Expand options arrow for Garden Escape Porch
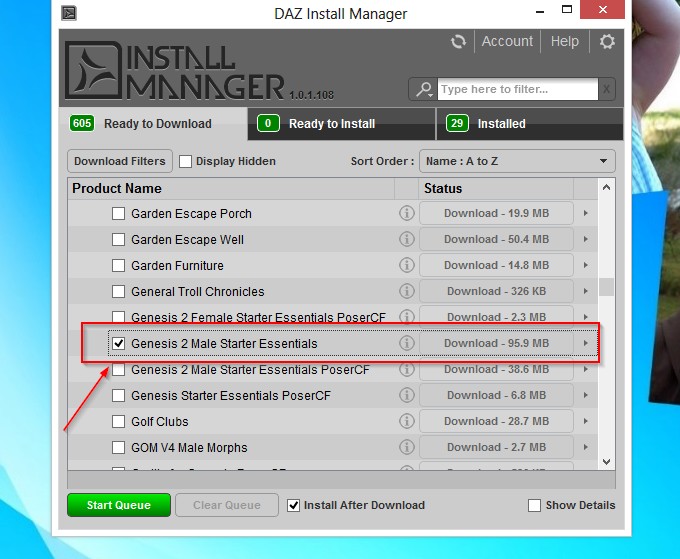Viewport: 680px width, 559px height. tap(585, 213)
